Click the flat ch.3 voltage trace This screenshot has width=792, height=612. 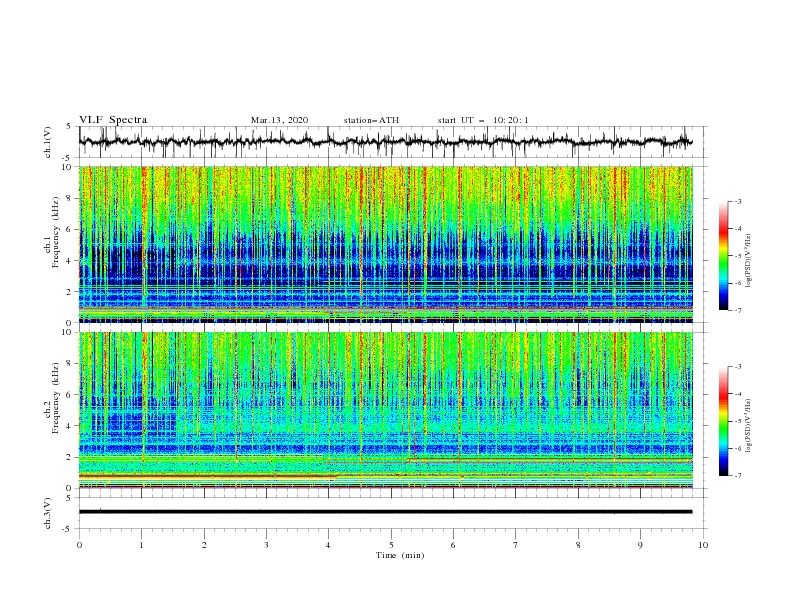point(385,512)
